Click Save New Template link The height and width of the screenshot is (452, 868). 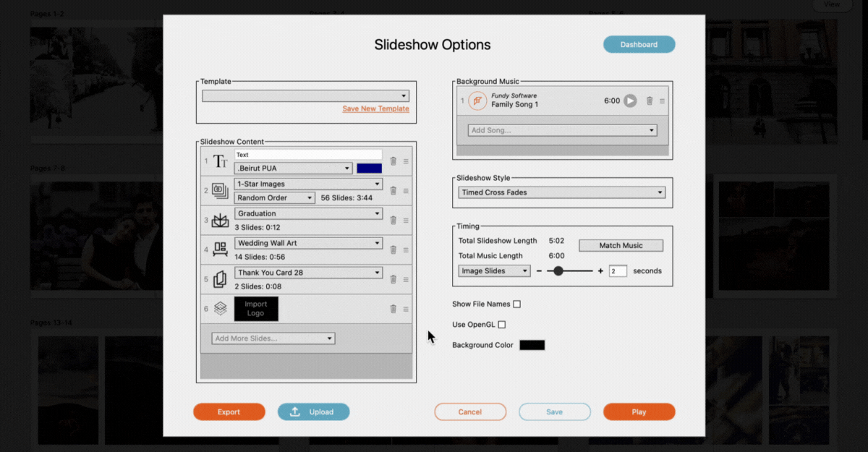point(375,108)
